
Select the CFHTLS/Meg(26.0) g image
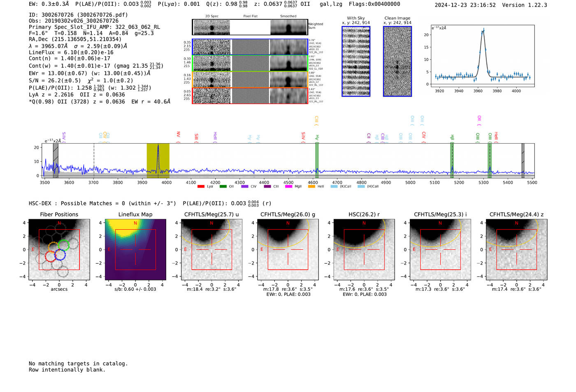click(x=288, y=249)
